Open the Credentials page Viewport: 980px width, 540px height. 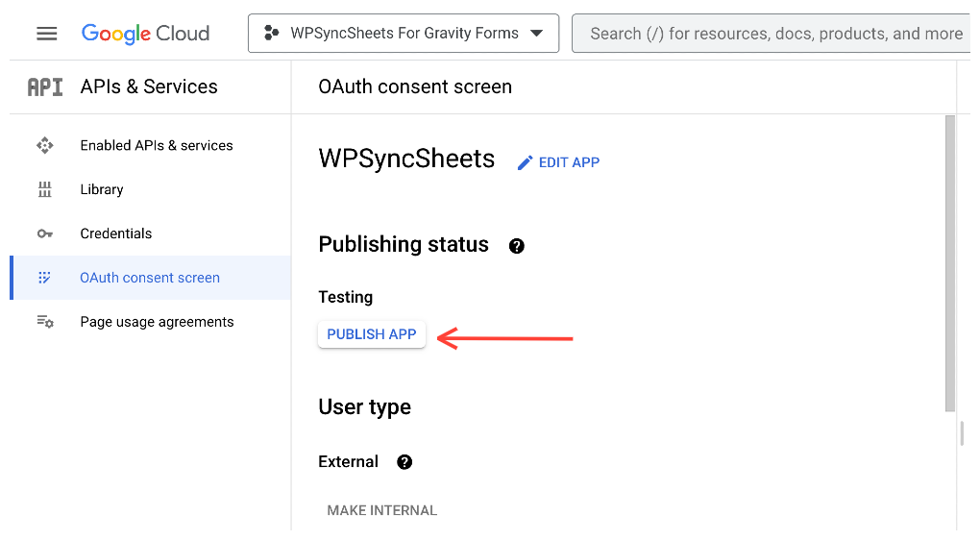click(x=115, y=233)
